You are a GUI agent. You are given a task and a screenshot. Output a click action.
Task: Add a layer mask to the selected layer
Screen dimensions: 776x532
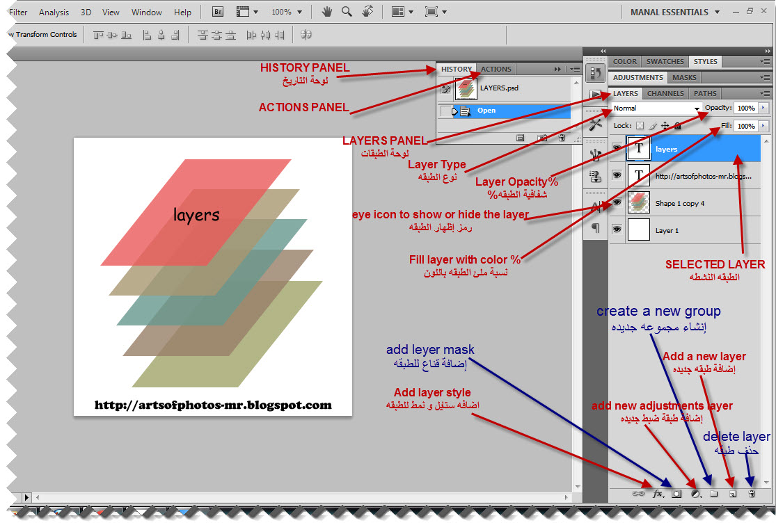click(676, 494)
